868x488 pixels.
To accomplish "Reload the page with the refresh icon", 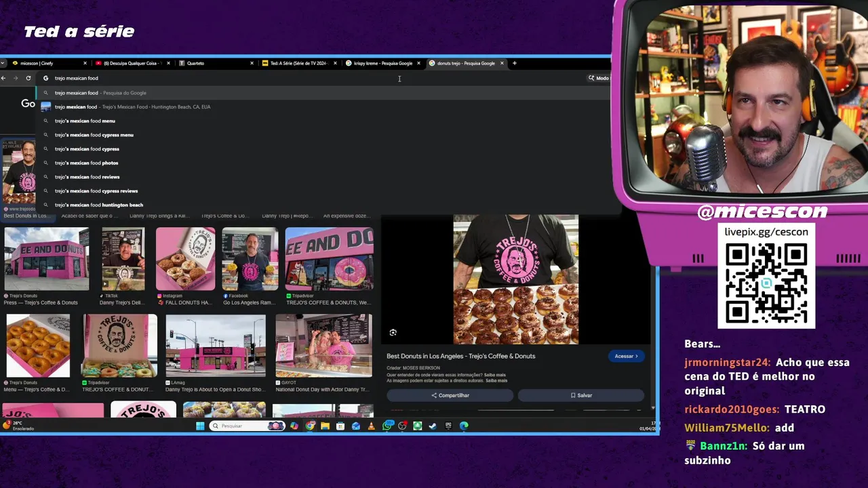I will 28,78.
